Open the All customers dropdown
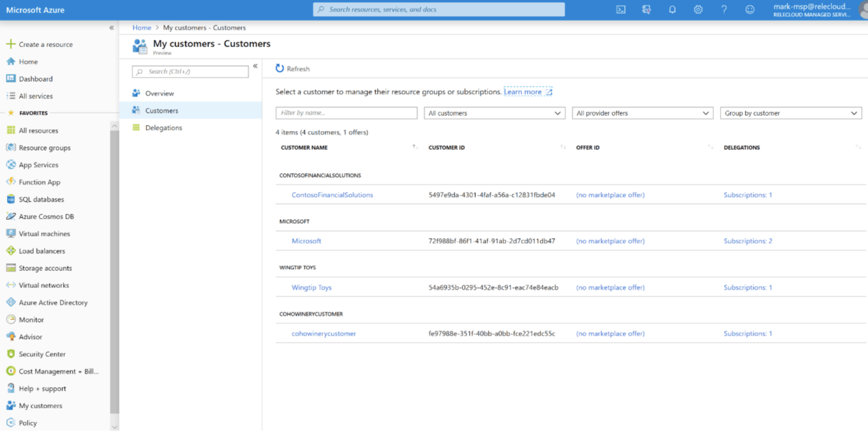This screenshot has width=868, height=433. tap(494, 113)
